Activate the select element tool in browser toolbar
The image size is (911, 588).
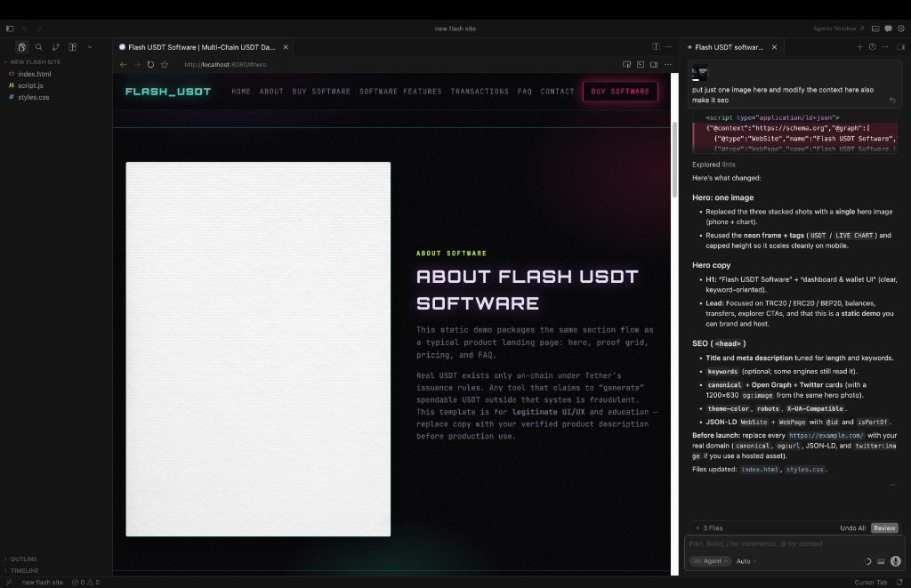626,65
